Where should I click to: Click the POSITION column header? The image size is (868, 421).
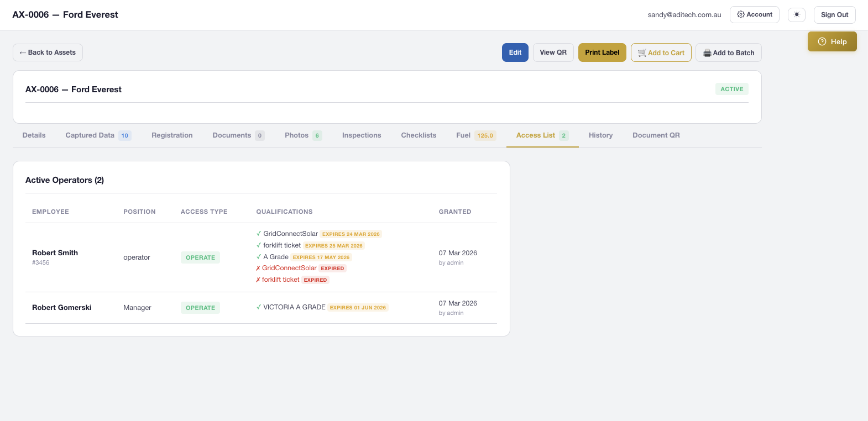click(139, 212)
